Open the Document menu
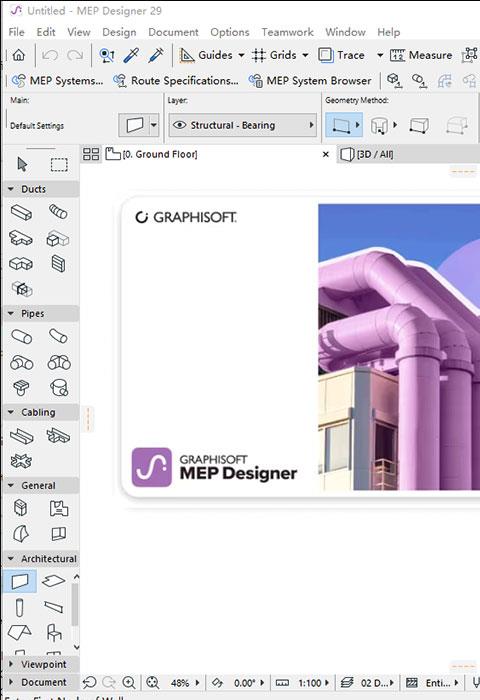Screen dimensions: 480x700 click(173, 32)
